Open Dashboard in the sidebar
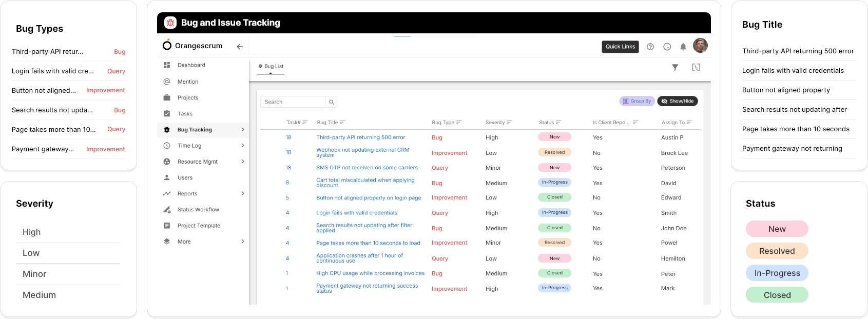 [191, 65]
